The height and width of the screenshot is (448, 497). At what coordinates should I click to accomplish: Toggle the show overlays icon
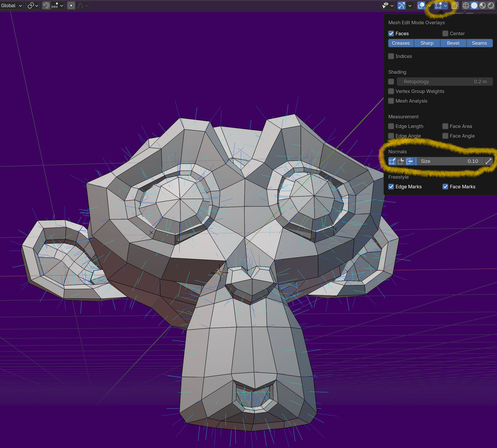pos(421,5)
